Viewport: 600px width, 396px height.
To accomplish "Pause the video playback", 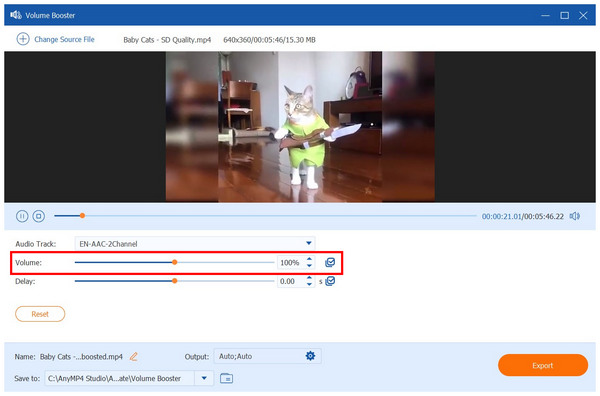I will tap(22, 216).
